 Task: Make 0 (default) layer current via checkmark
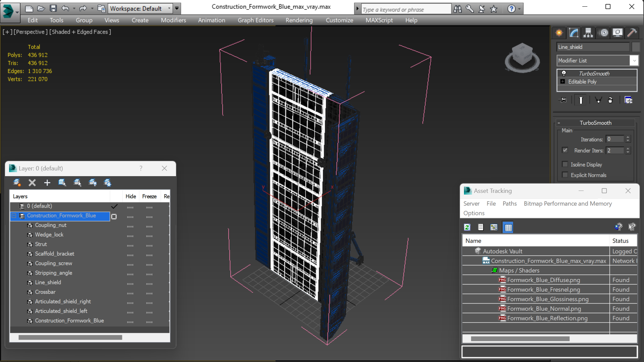114,206
